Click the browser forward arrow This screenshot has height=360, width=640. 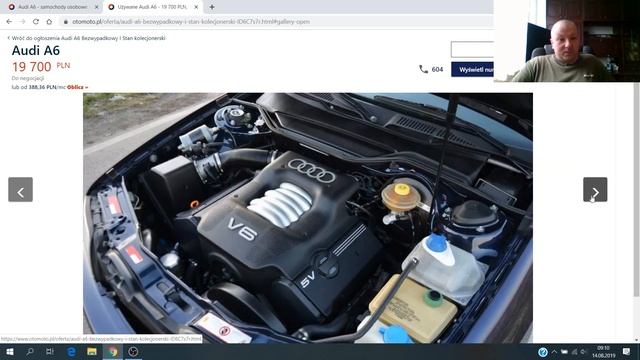coord(22,22)
